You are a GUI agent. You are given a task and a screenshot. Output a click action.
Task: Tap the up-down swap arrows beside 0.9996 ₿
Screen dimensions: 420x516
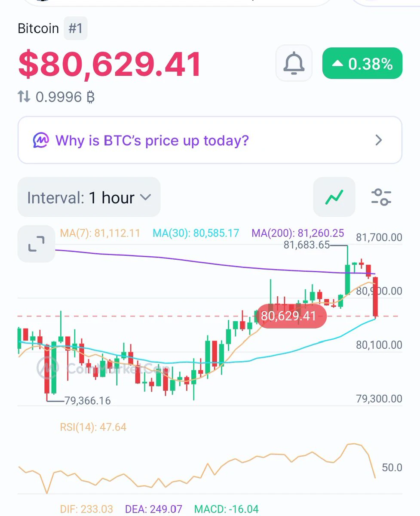(x=24, y=96)
